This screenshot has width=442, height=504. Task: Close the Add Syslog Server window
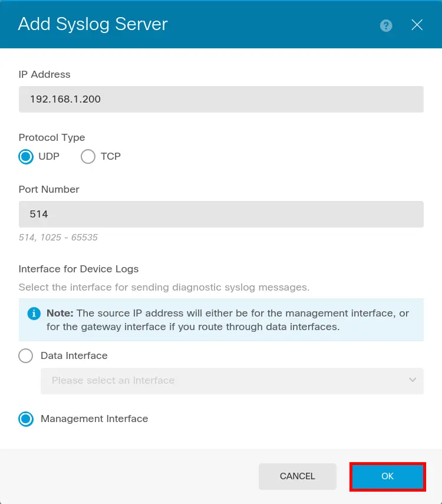[x=417, y=25]
